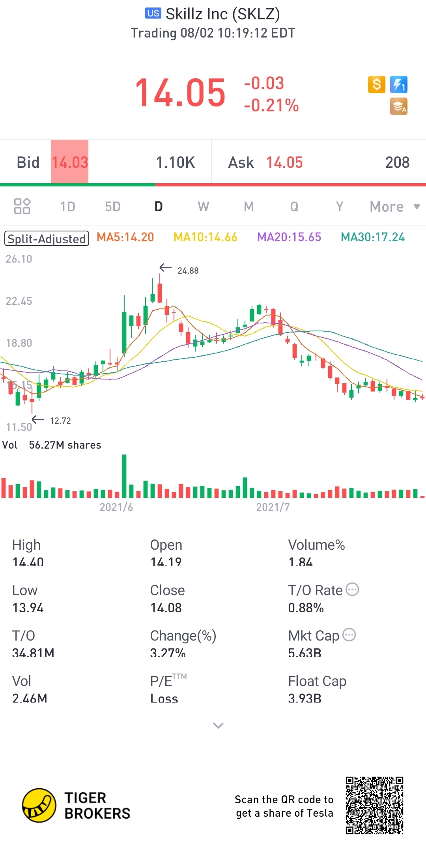Tap the Change(%) value 3.27%
Screen dimensions: 426x868
tap(168, 653)
